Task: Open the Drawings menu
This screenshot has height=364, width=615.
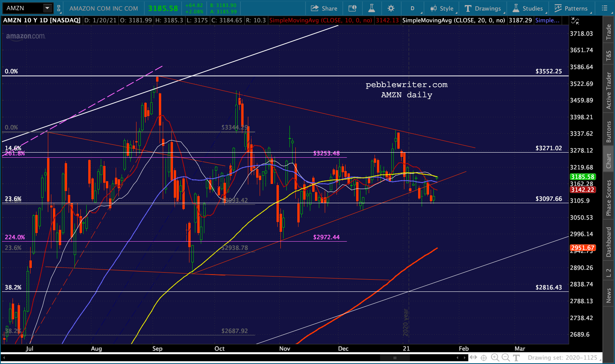Action: 483,8
